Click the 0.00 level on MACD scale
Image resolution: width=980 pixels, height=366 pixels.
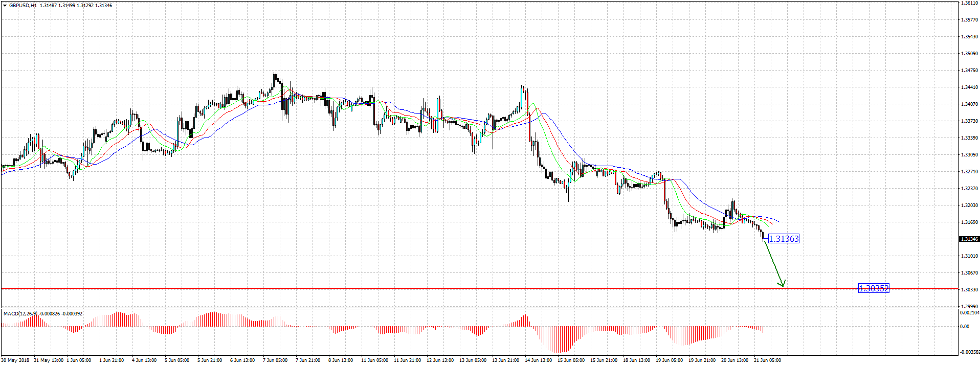[965, 327]
